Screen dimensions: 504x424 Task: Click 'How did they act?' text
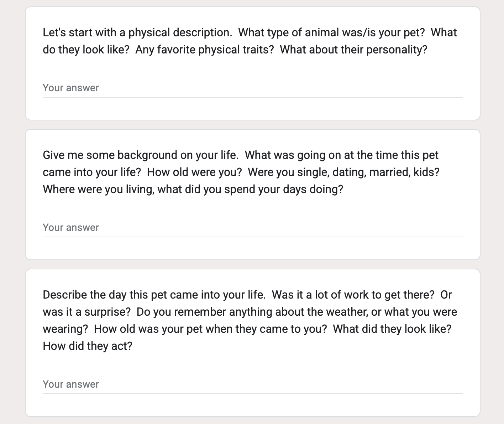click(x=88, y=346)
